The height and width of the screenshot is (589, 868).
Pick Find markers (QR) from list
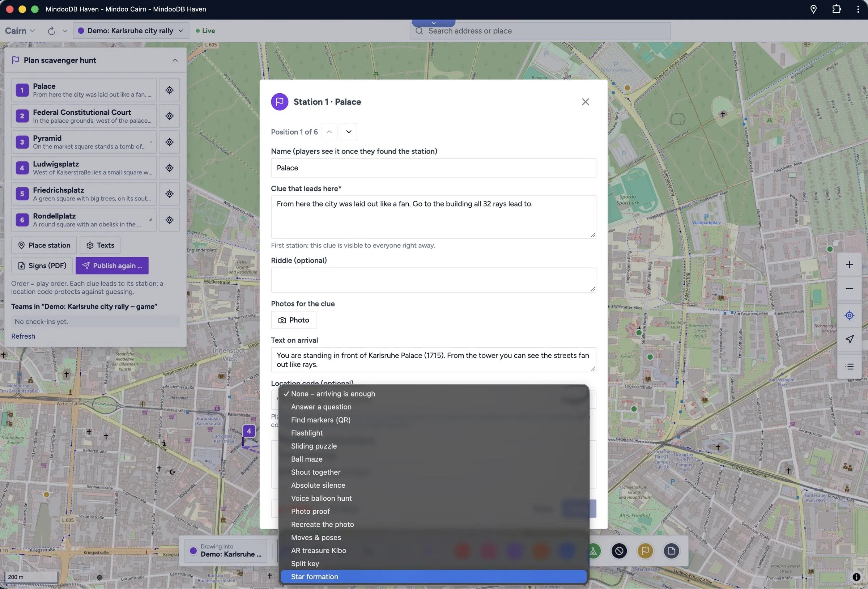(x=433, y=420)
